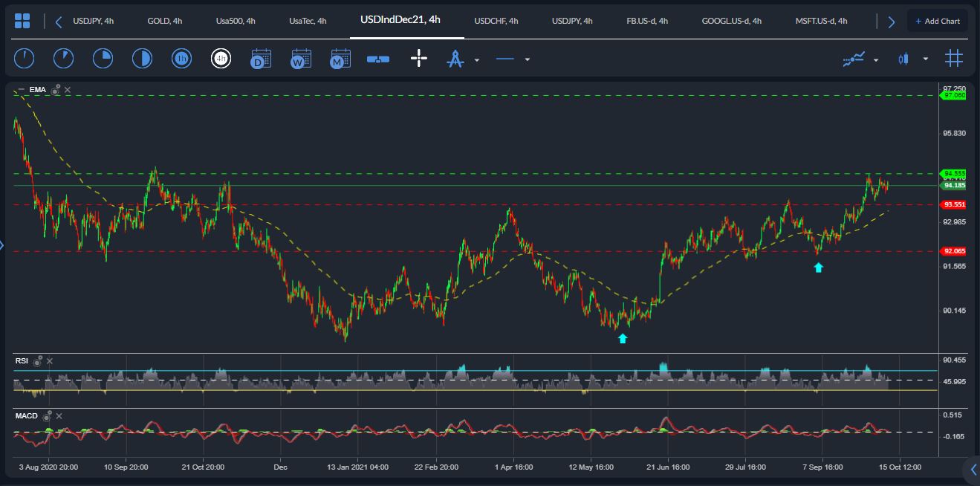980x486 pixels.
Task: Toggle EMA indicator settings gear on chart
Action: tap(56, 89)
